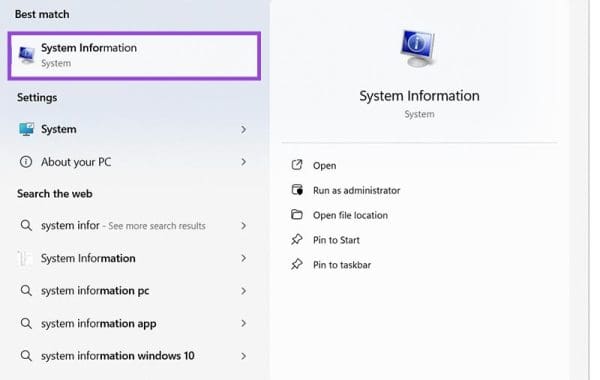Click the System Information title in details pane
Viewport: 600px width, 380px height.
[419, 96]
